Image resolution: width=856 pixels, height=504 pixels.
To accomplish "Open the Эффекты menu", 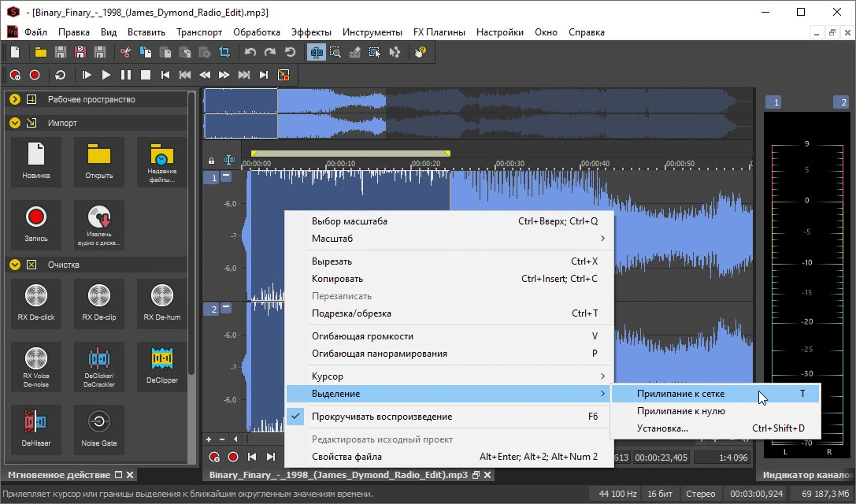I will (x=311, y=32).
